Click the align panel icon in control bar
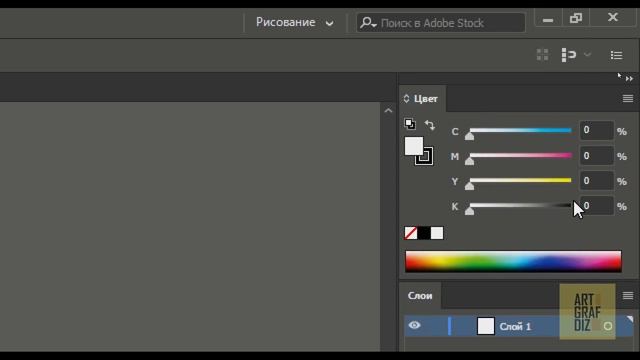This screenshot has height=360, width=640. [x=569, y=55]
